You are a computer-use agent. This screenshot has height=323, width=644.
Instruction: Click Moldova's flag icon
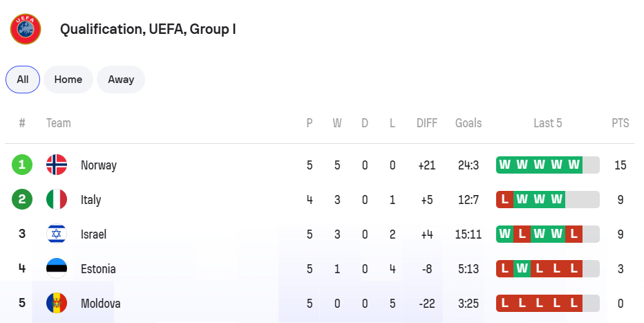tap(57, 304)
